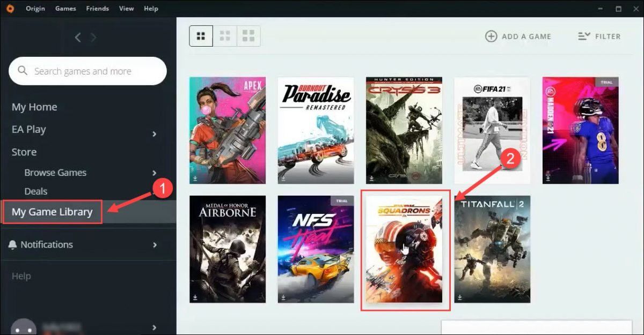644x335 pixels.
Task: Click the search games and more field
Action: coord(87,71)
